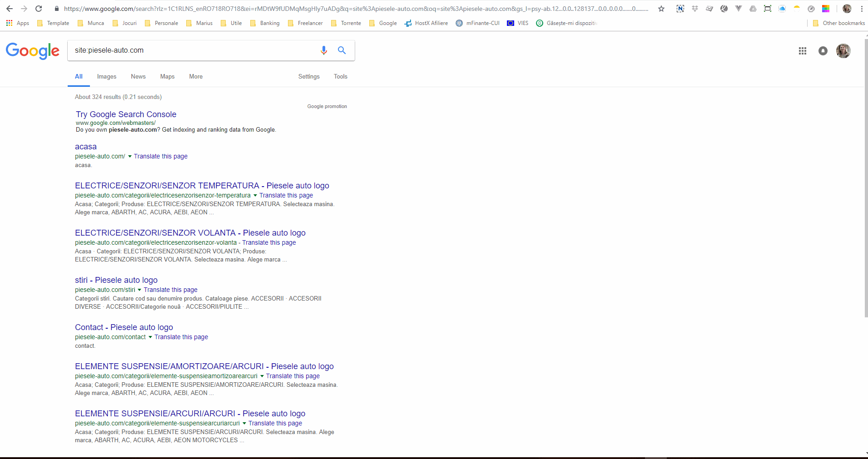868x459 pixels.
Task: Translate the SENZOR VOLANTA result page
Action: tap(269, 243)
